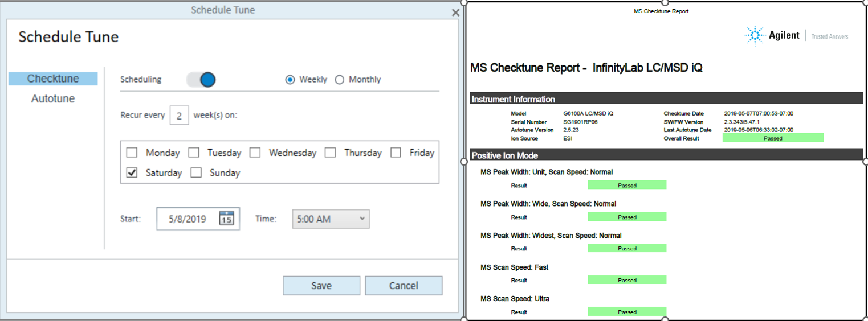Click the Overall Result Passed bar
This screenshot has height=321, width=868.
pos(773,138)
